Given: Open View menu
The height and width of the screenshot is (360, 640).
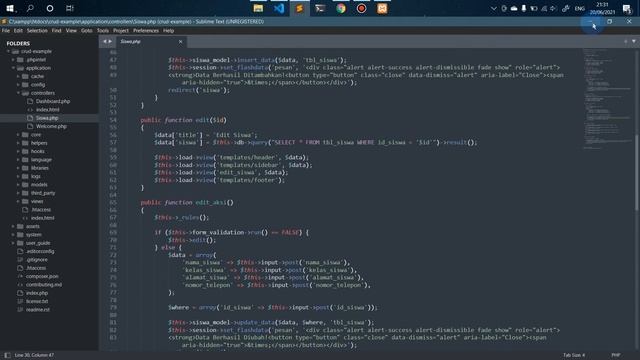Looking at the screenshot, I should [71, 31].
